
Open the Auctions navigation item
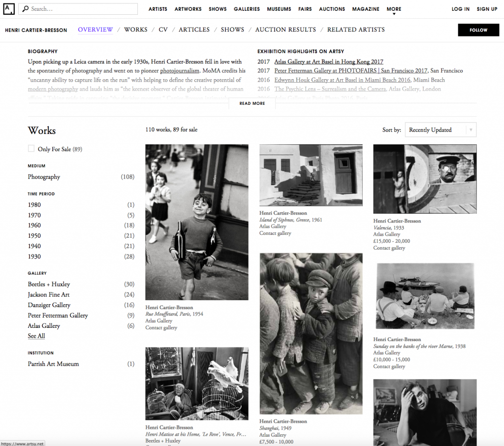332,9
